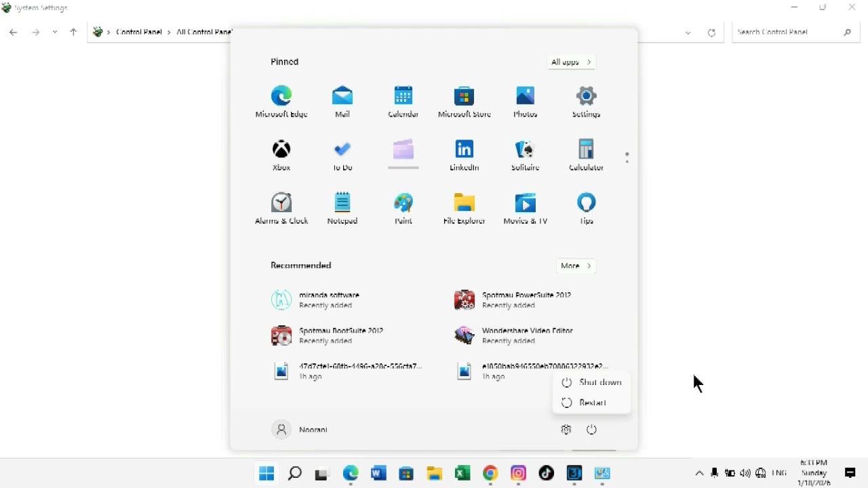Open the Noorani user account menu
868x488 pixels.
click(x=300, y=430)
